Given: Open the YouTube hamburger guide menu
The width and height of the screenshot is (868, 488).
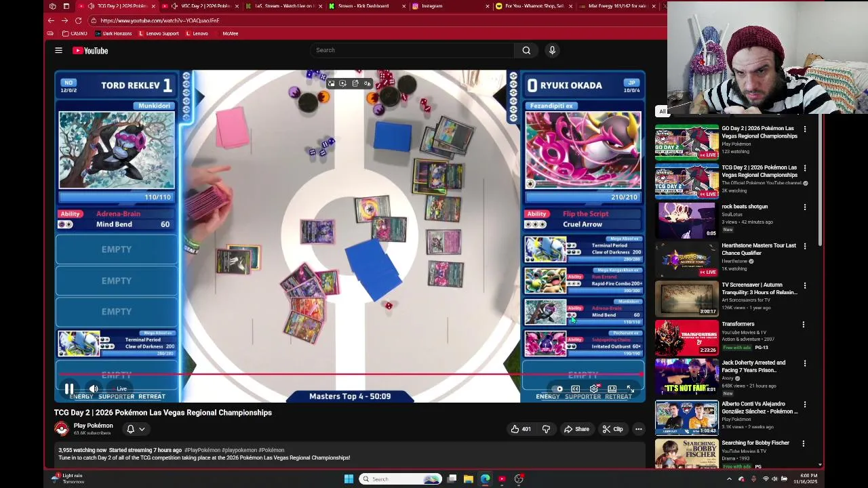Looking at the screenshot, I should (x=58, y=50).
